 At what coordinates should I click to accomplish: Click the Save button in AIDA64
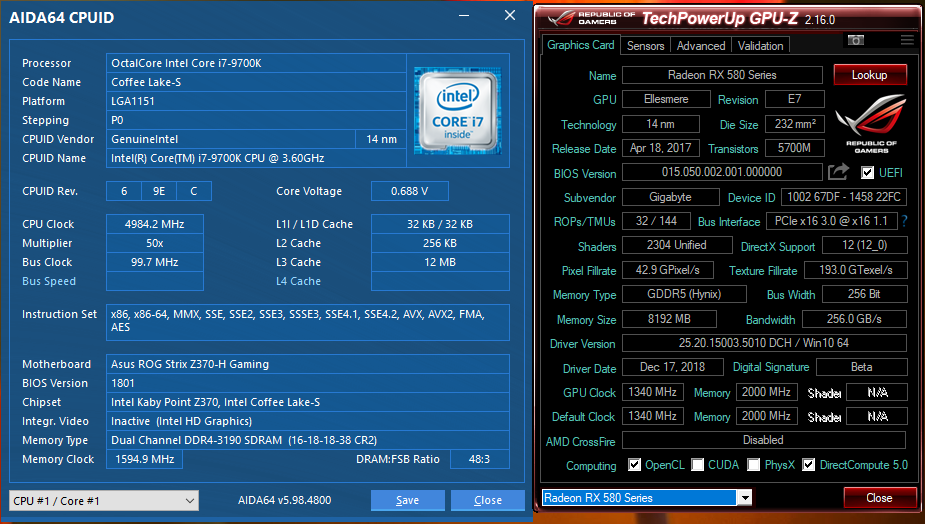pos(407,500)
